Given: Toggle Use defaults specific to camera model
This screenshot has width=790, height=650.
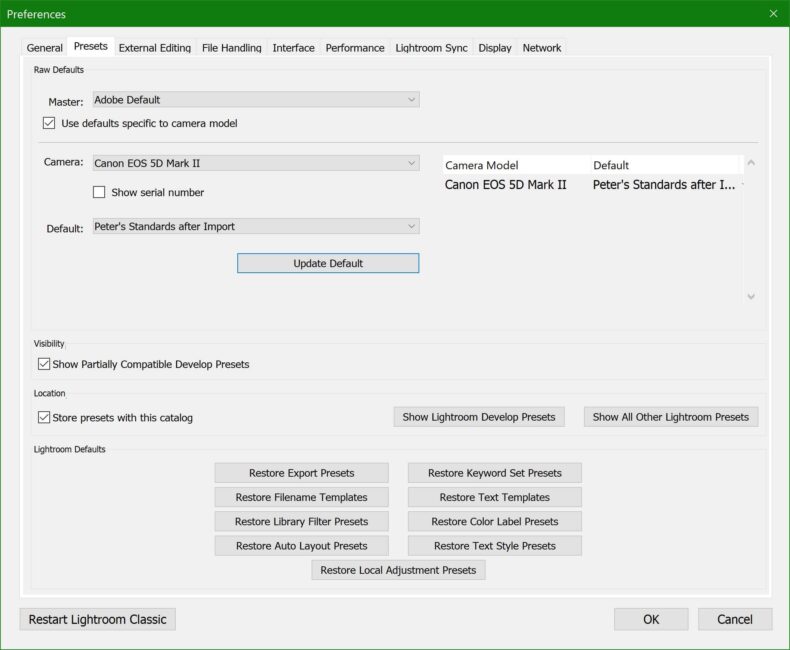Looking at the screenshot, I should (x=49, y=124).
